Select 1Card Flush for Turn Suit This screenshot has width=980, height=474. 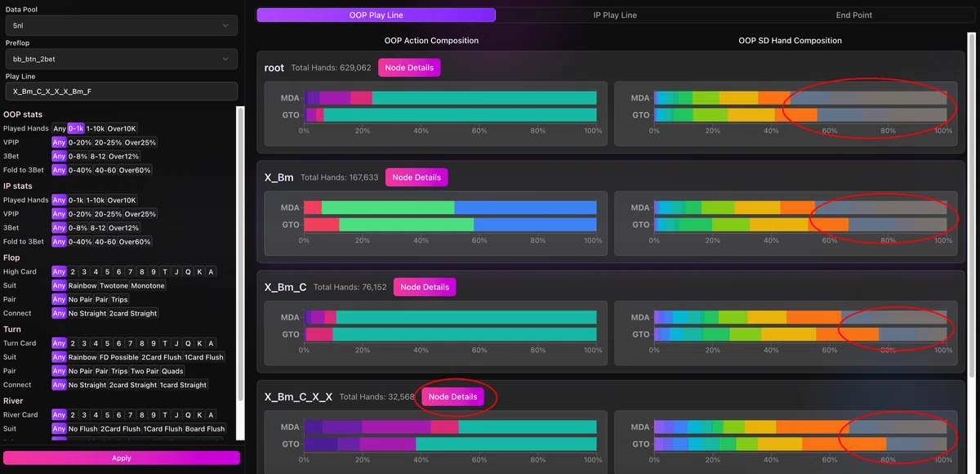[203, 358]
